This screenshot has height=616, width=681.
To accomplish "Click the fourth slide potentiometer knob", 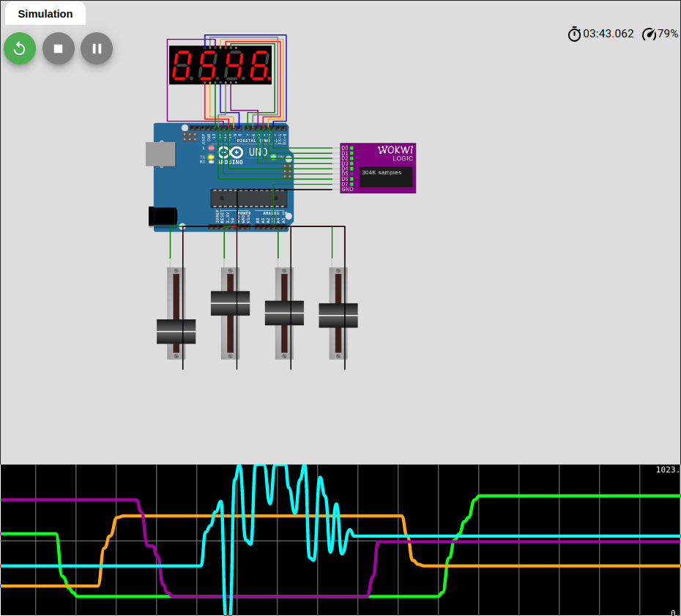I will (x=338, y=316).
